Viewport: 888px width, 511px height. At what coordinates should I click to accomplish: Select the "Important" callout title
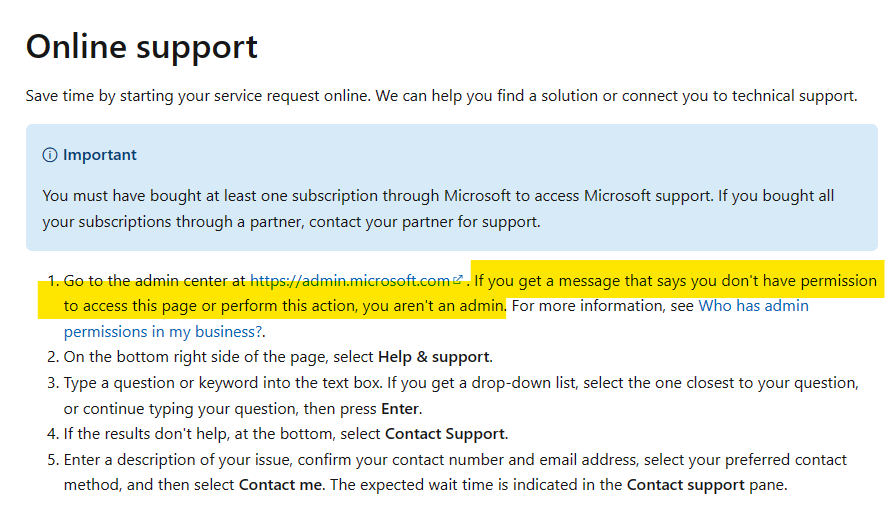[x=100, y=155]
